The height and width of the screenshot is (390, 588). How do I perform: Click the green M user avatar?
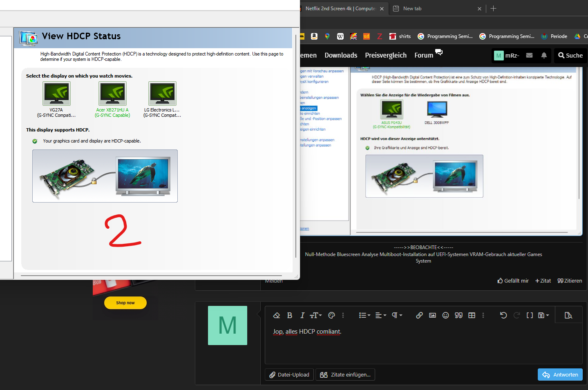(228, 325)
